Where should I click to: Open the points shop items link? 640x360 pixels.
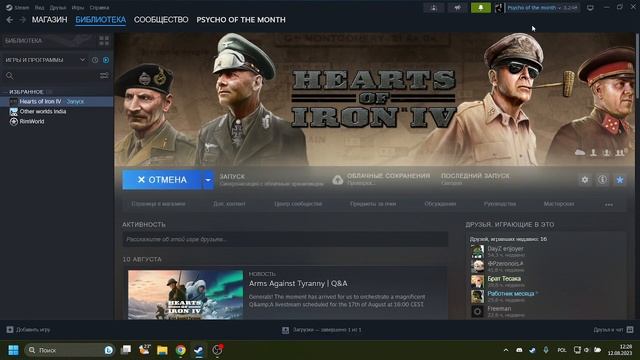pyautogui.click(x=373, y=204)
